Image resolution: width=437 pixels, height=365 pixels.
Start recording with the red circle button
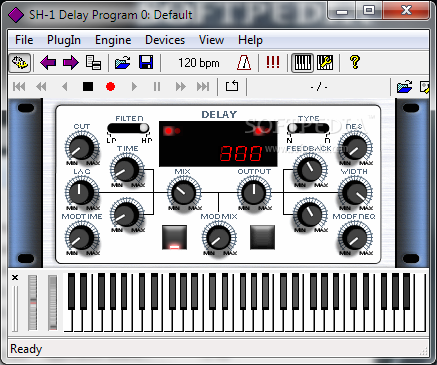[110, 87]
